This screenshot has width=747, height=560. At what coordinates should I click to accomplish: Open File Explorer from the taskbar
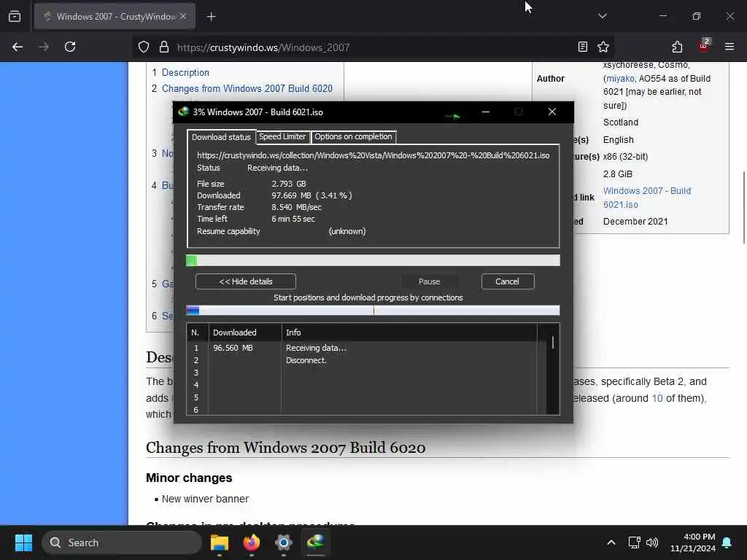point(220,542)
